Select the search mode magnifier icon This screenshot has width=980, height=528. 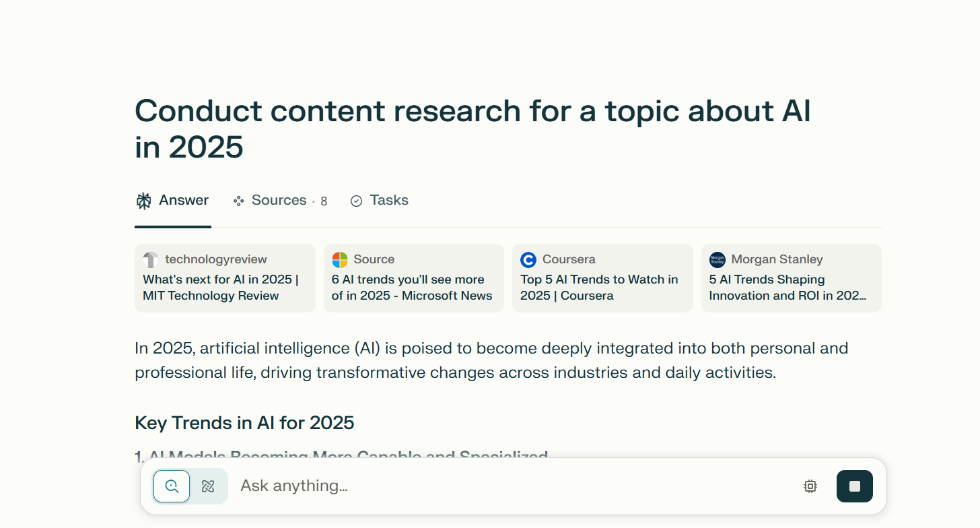[171, 486]
